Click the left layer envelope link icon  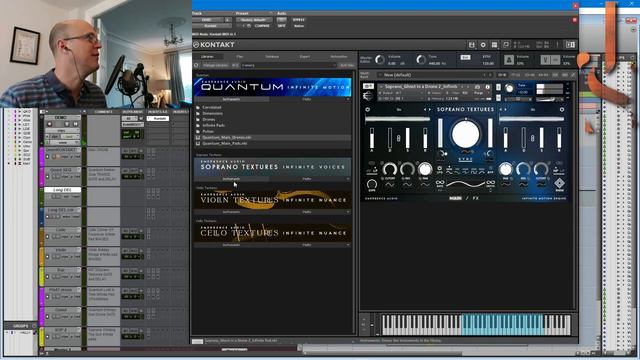(399, 138)
